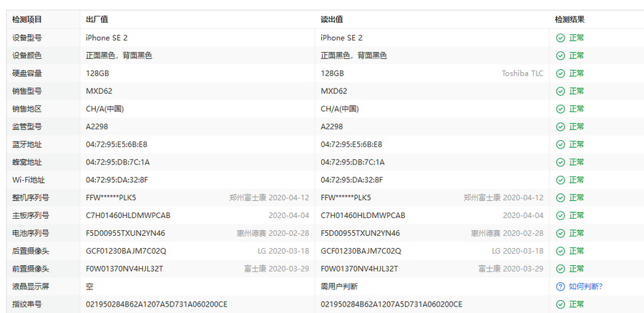Select the 指纹串号 row label
Image resolution: width=644 pixels, height=313 pixels.
(27, 304)
